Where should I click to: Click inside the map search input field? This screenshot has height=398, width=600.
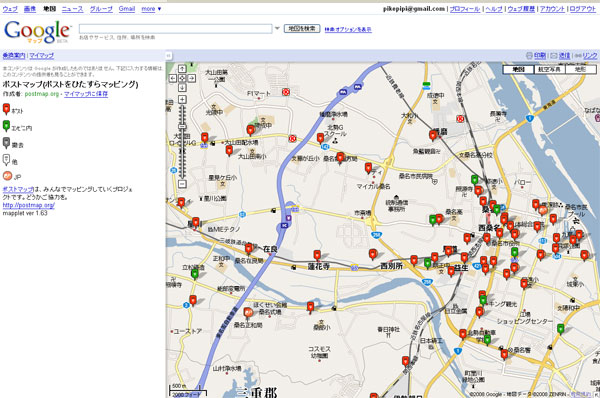click(x=176, y=28)
